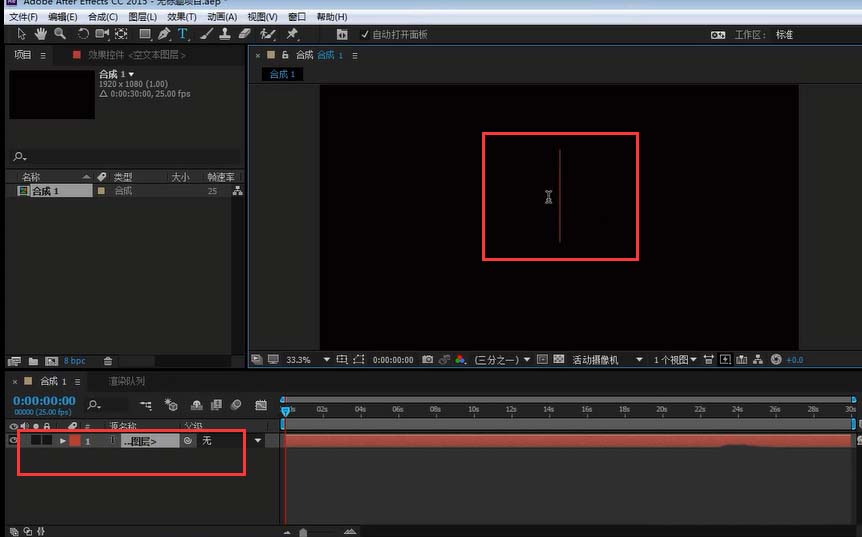Hide layer 1 using eye toggle
This screenshot has width=862, height=537.
(x=13, y=440)
